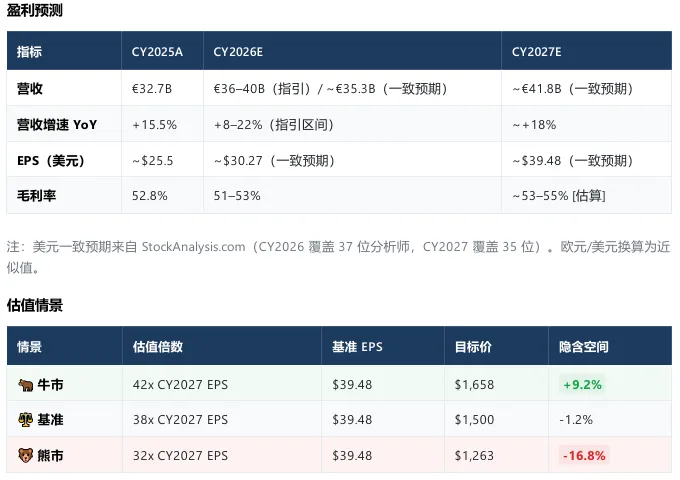Click the bear emoji beside 熊市
This screenshot has height=480, width=680.
[x=26, y=456]
